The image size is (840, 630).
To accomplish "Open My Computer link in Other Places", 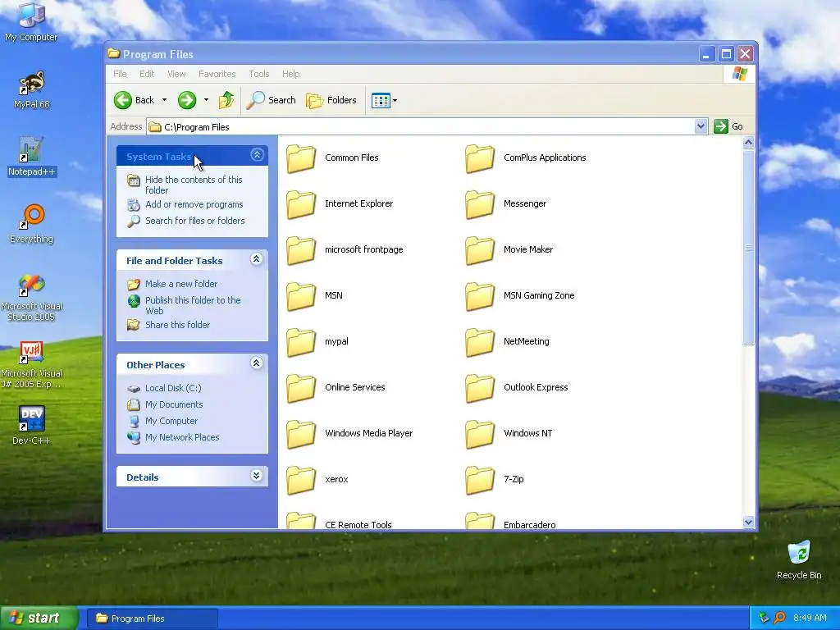I will click(x=171, y=421).
